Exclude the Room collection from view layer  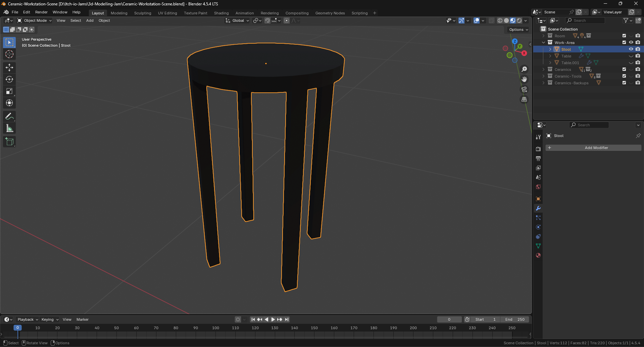click(624, 36)
